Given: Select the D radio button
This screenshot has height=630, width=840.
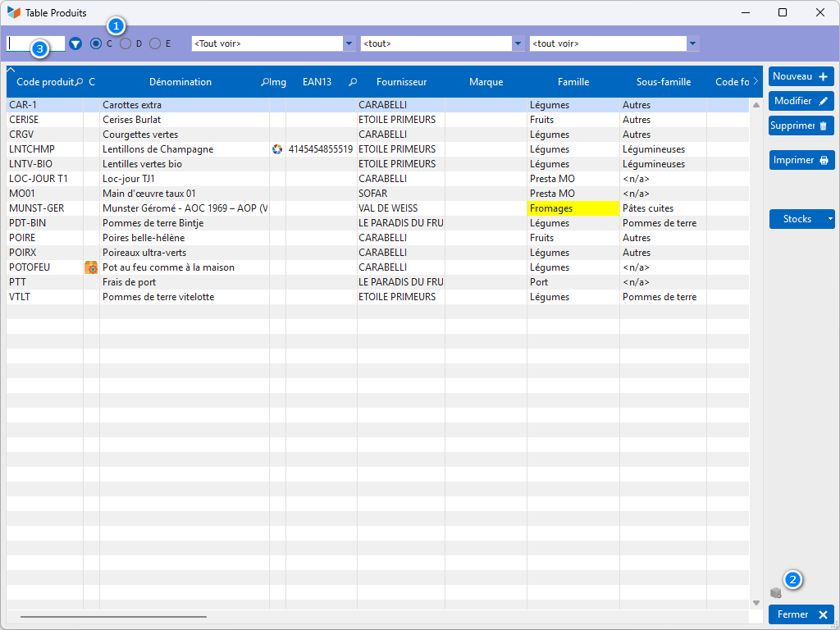Looking at the screenshot, I should coord(126,43).
